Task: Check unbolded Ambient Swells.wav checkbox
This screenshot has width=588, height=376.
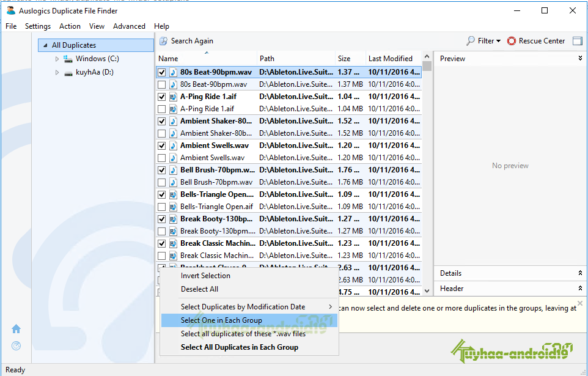Action: (161, 158)
